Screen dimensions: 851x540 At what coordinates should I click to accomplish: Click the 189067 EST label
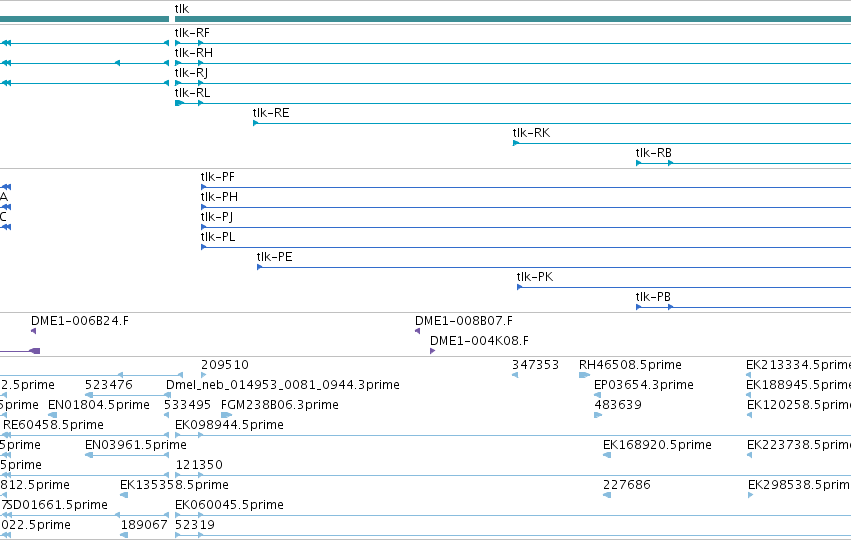[144, 525]
